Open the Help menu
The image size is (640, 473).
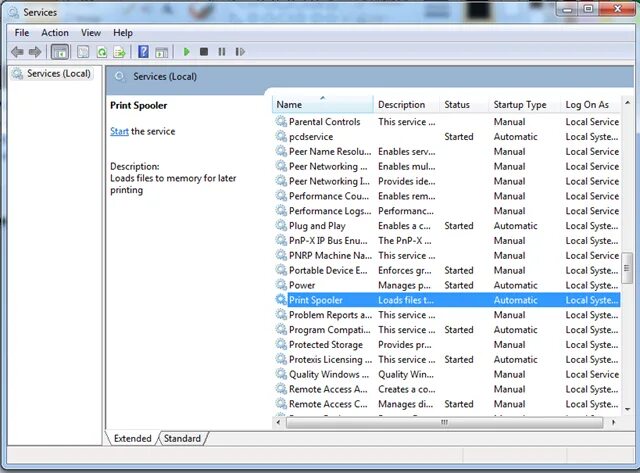tap(123, 33)
